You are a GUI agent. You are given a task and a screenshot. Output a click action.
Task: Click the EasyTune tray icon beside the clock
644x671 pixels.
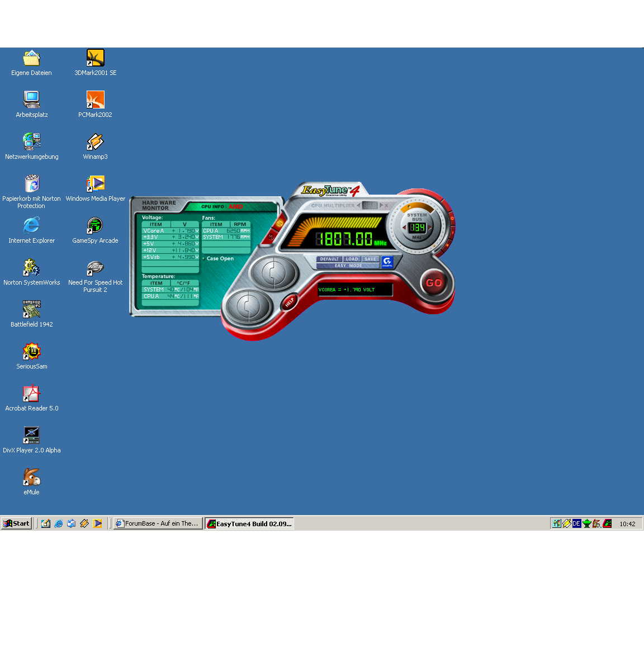click(608, 523)
